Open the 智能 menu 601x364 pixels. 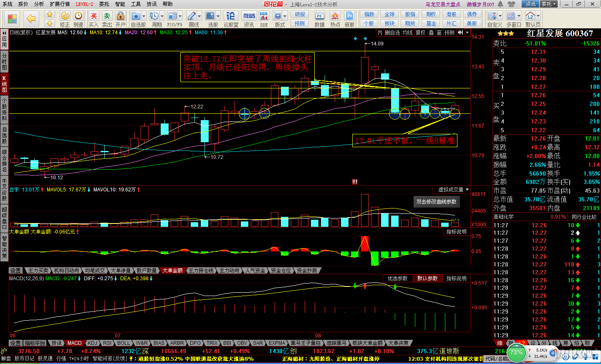click(120, 4)
